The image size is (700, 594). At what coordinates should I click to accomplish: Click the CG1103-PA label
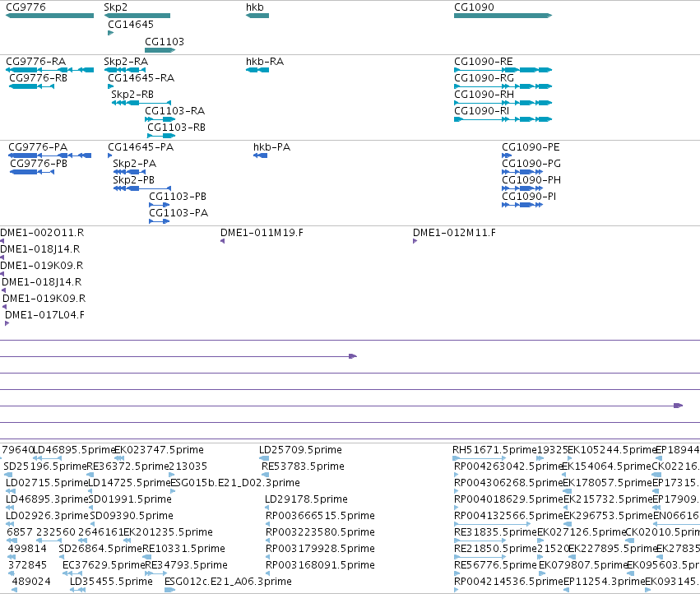178,213
